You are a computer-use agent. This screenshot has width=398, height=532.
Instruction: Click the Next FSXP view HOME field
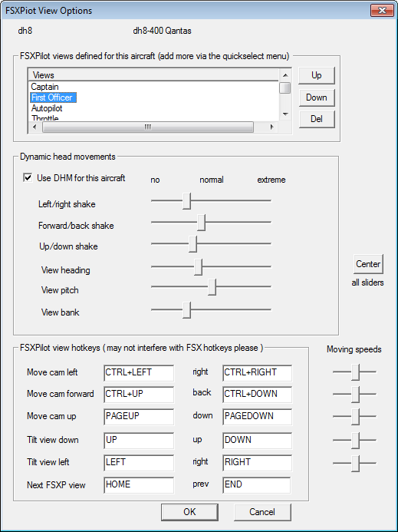[x=139, y=485]
